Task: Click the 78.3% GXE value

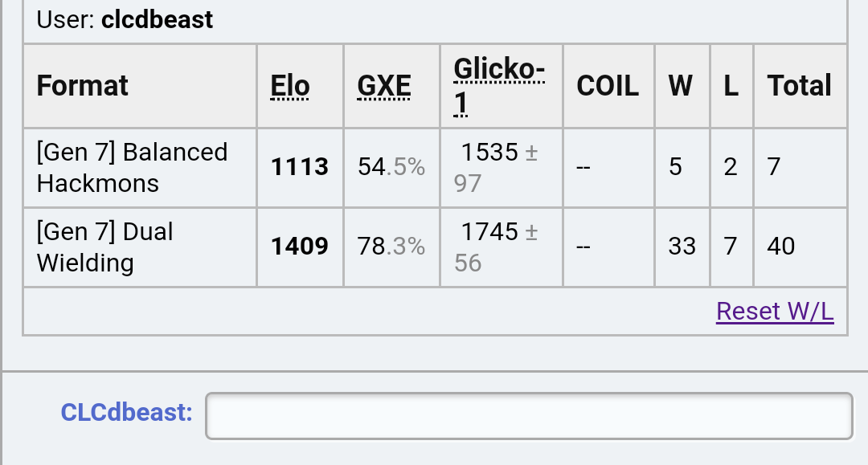Action: (391, 247)
